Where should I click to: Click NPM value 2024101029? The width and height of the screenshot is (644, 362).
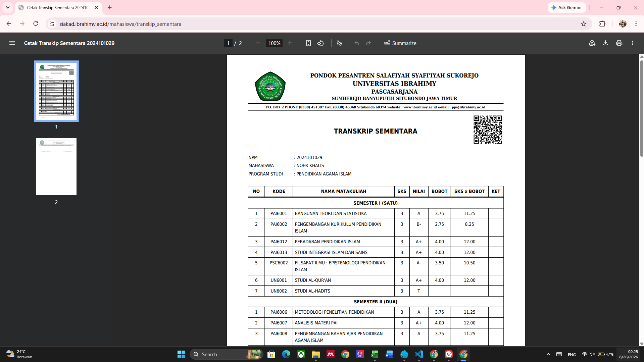(x=309, y=157)
